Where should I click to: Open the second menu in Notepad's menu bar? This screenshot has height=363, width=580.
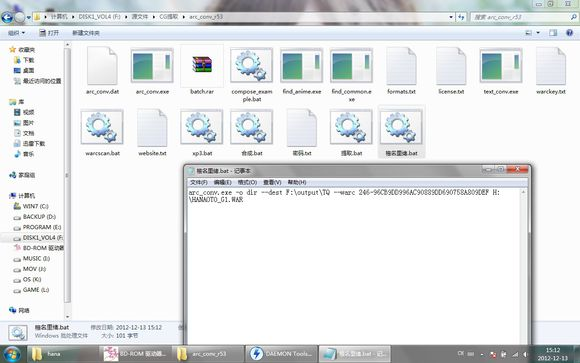[222, 182]
